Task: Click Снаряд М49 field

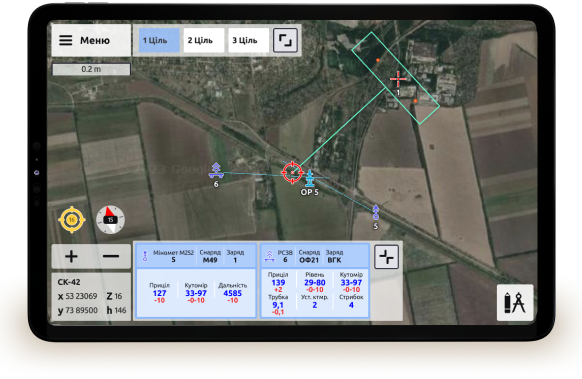Action: point(210,256)
